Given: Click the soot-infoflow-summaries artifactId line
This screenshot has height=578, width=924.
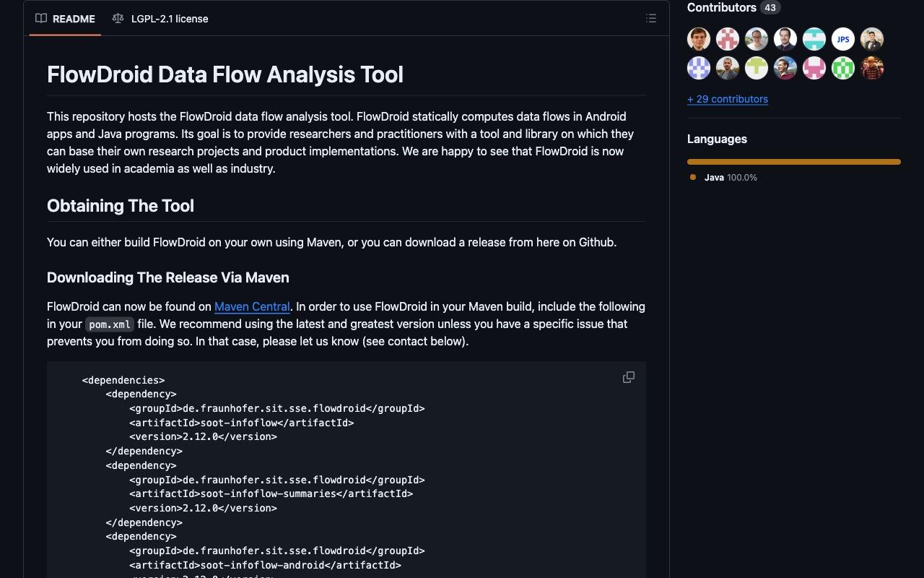Looking at the screenshot, I should click(271, 494).
